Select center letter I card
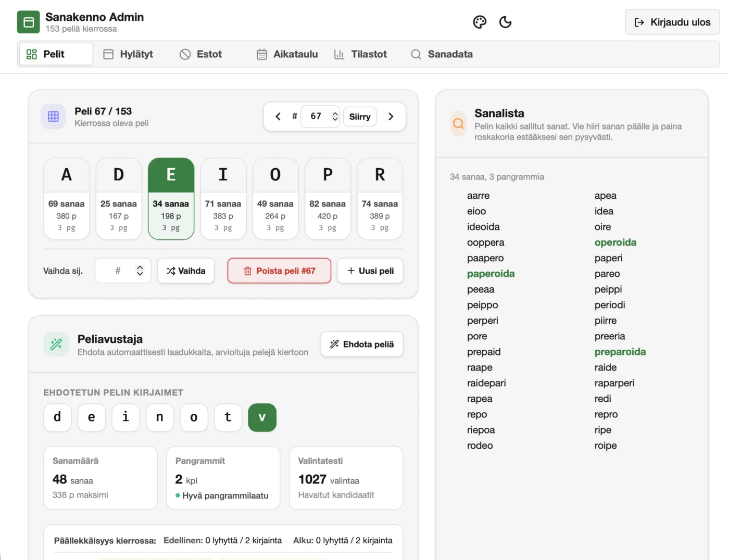The width and height of the screenshot is (729, 560). tap(223, 199)
